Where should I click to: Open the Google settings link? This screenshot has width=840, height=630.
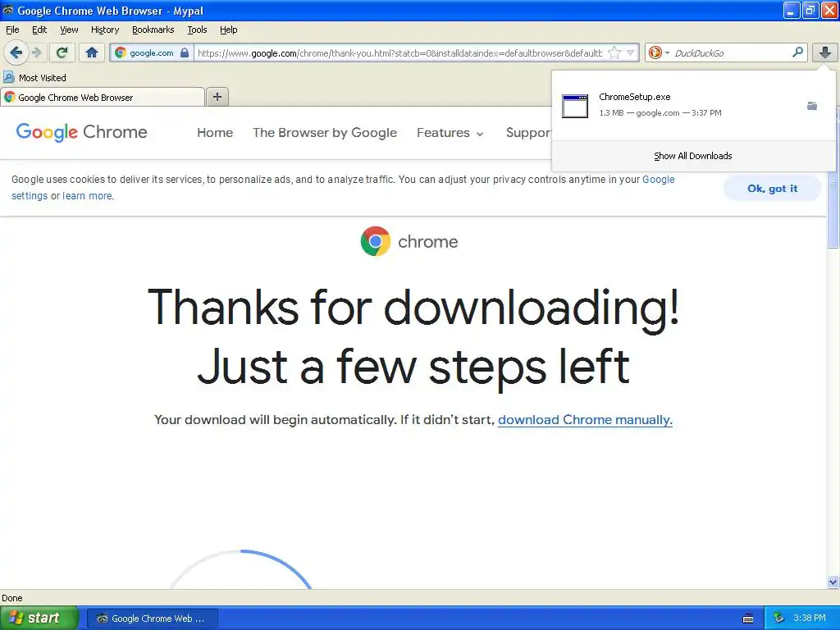click(659, 180)
